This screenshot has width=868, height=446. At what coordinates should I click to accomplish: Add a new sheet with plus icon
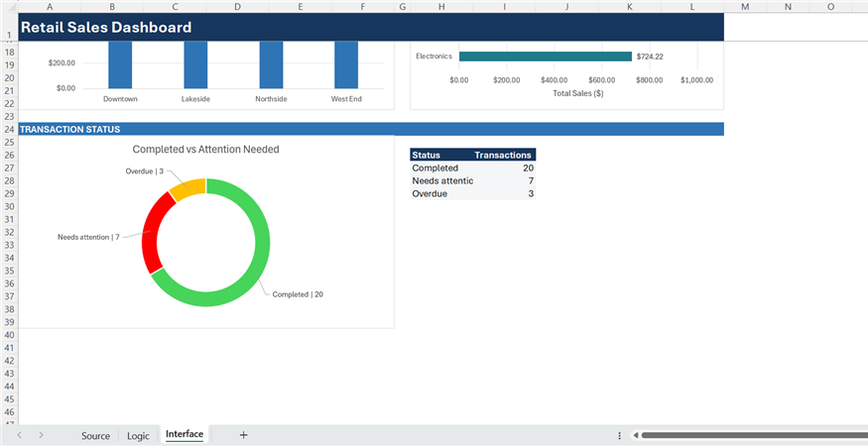pyautogui.click(x=244, y=435)
